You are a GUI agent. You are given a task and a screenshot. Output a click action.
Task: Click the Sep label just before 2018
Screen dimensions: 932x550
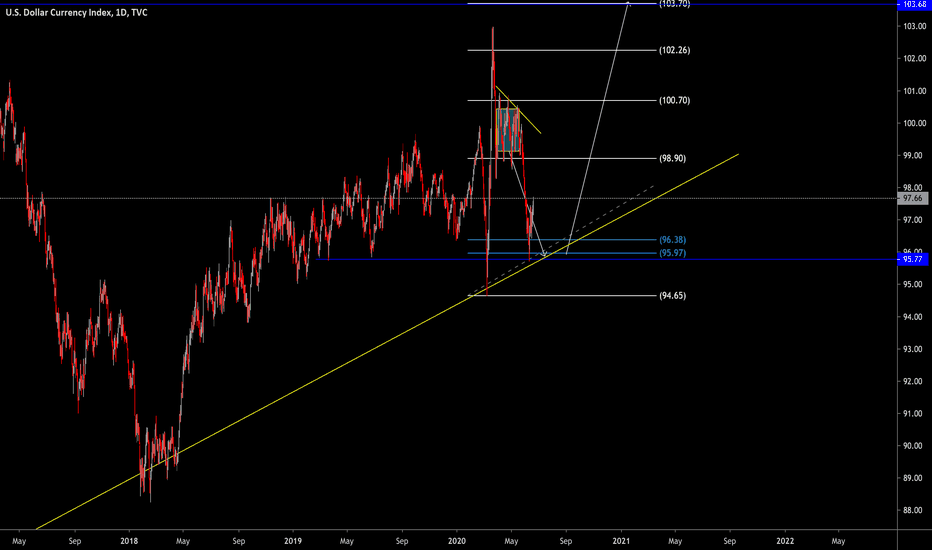(x=75, y=541)
